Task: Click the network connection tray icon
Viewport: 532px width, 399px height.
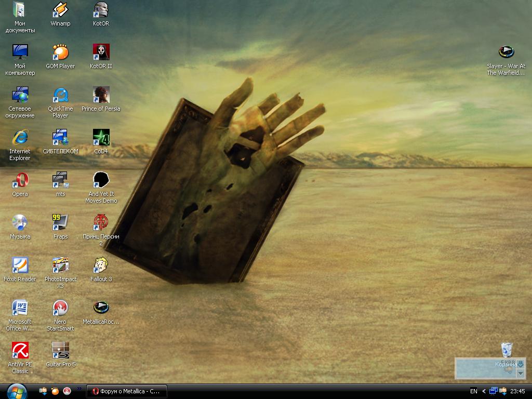Action: (x=494, y=391)
